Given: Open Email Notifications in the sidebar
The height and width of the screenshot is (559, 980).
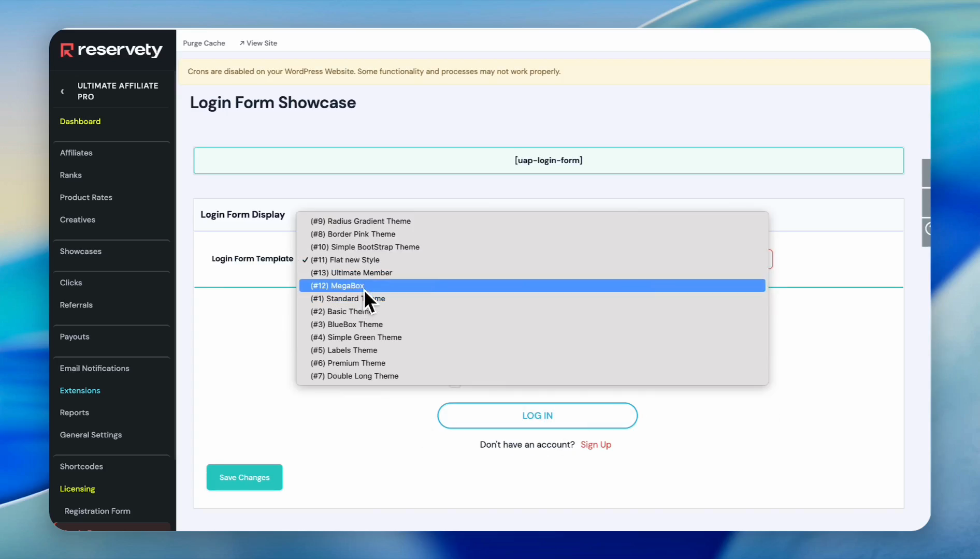Looking at the screenshot, I should 94,369.
